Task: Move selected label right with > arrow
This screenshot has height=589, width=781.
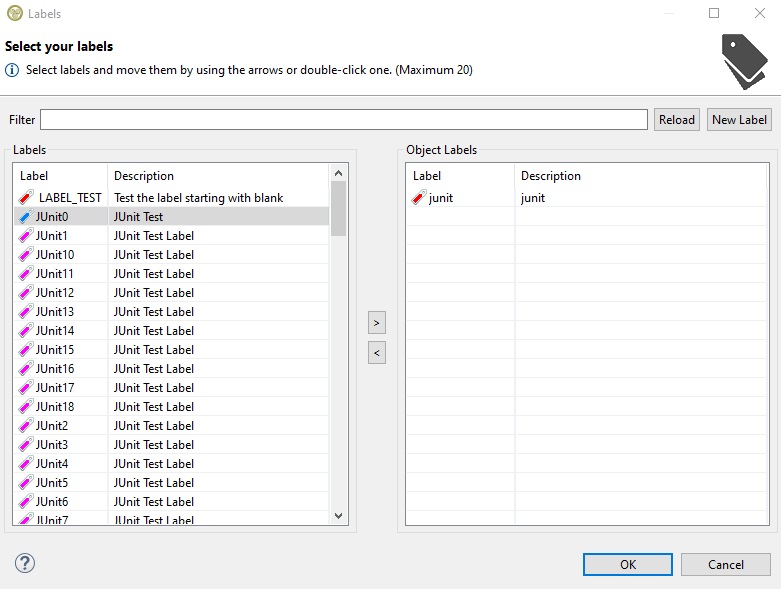Action: click(x=377, y=323)
